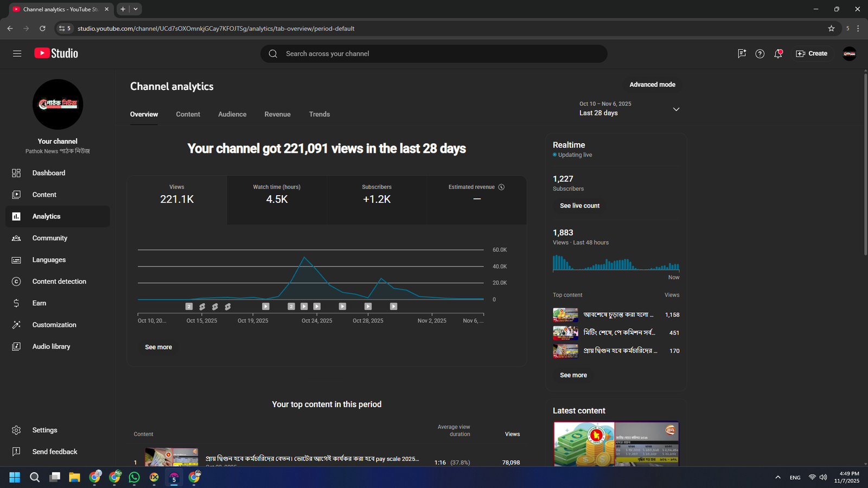Click See live count for subscribers
868x488 pixels.
[579, 206]
